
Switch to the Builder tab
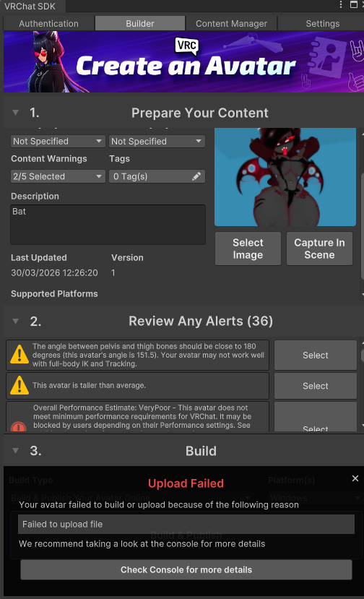140,23
